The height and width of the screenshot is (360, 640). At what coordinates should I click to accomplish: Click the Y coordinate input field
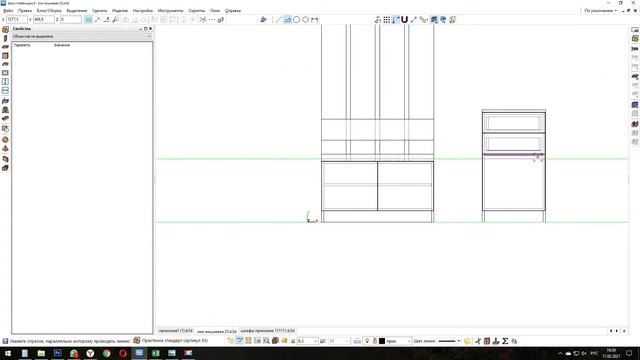44,19
